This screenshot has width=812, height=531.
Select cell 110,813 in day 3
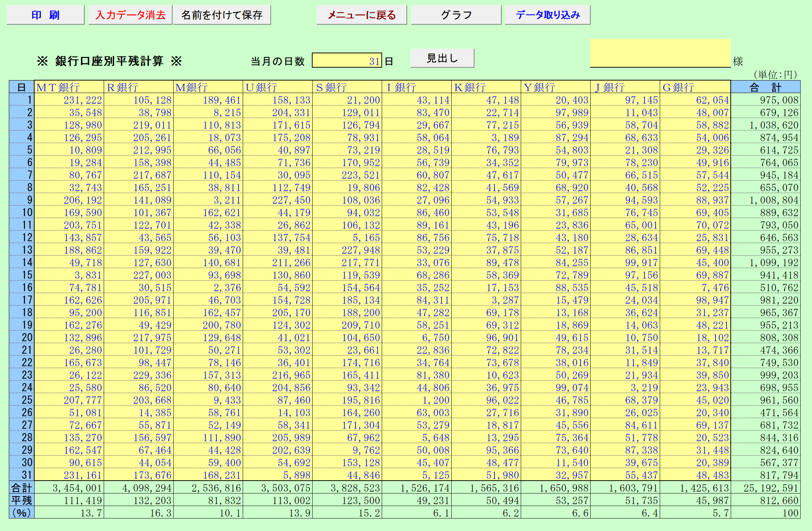click(x=208, y=125)
